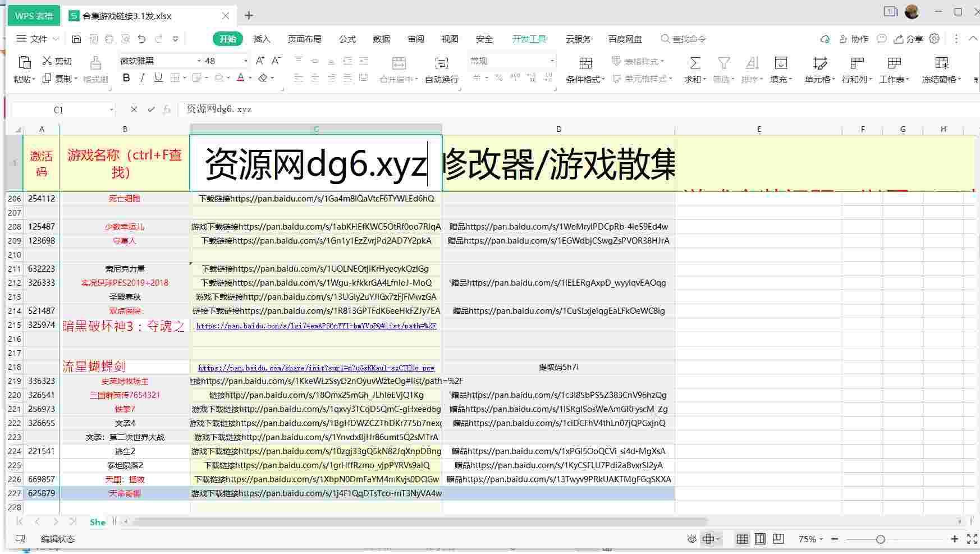The height and width of the screenshot is (554, 980).
Task: Open the File (文件) menu
Action: click(x=38, y=39)
